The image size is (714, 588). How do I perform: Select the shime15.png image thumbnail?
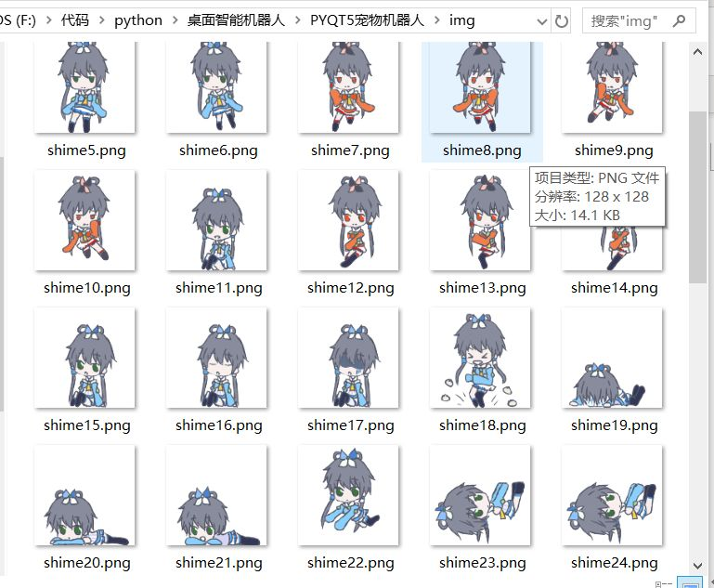(84, 358)
